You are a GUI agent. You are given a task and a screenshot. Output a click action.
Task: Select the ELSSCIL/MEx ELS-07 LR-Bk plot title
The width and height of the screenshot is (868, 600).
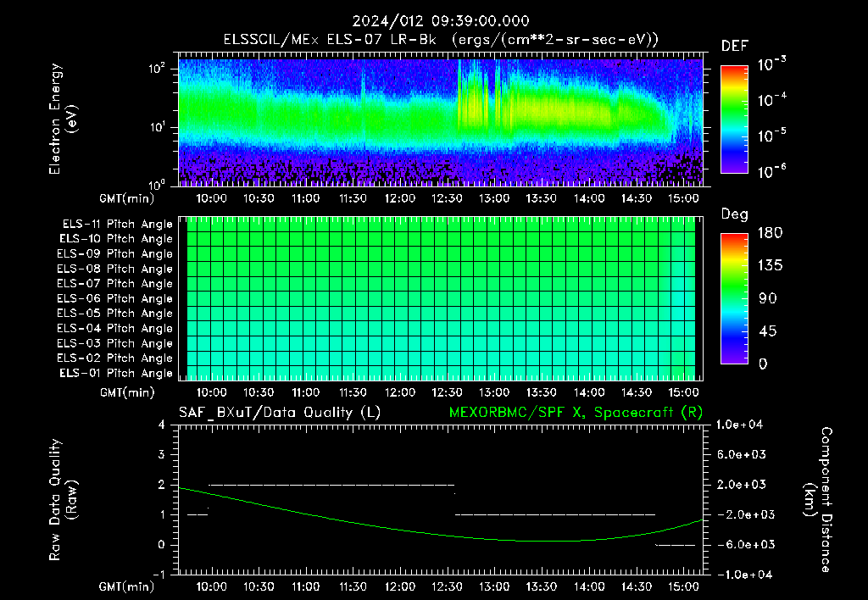pyautogui.click(x=441, y=40)
